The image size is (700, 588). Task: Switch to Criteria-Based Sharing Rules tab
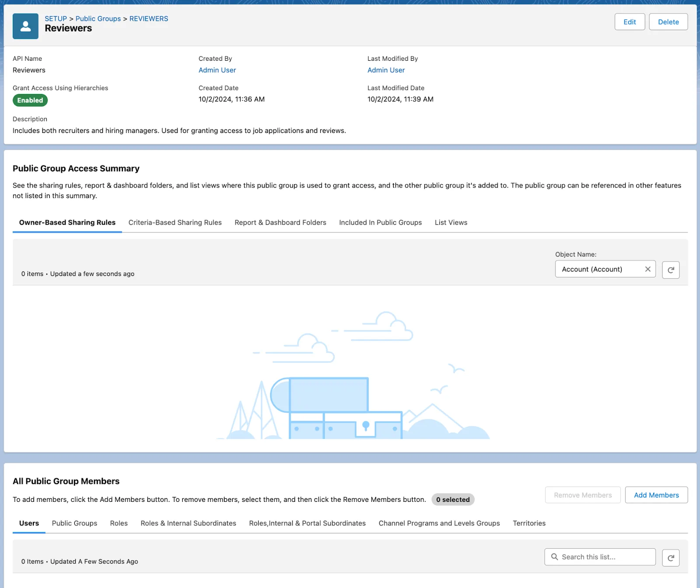point(175,223)
